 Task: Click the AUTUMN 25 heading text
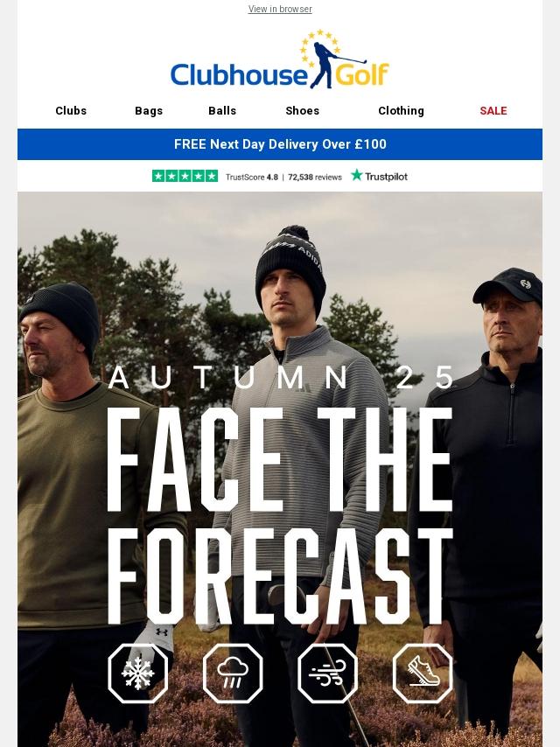pos(282,378)
